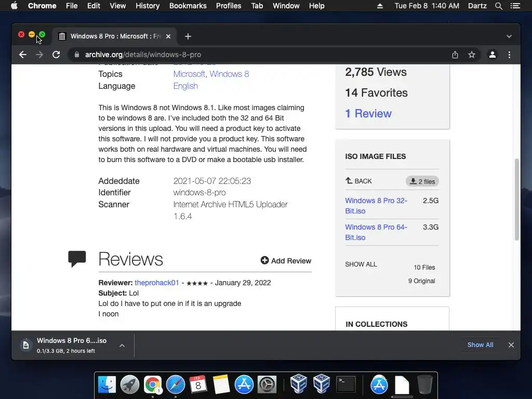This screenshot has height=399, width=532.
Task: Open the Windows 8 topic link
Action: tap(229, 74)
